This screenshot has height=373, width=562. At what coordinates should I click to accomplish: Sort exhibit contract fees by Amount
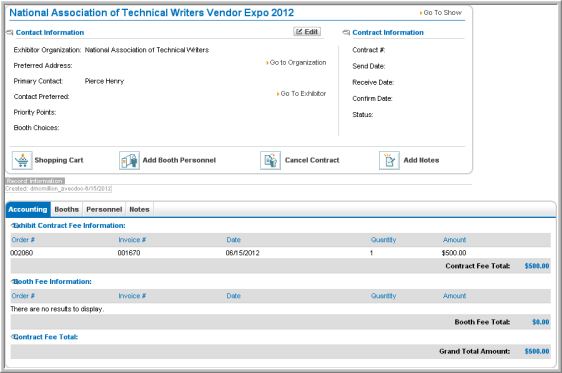(x=454, y=240)
